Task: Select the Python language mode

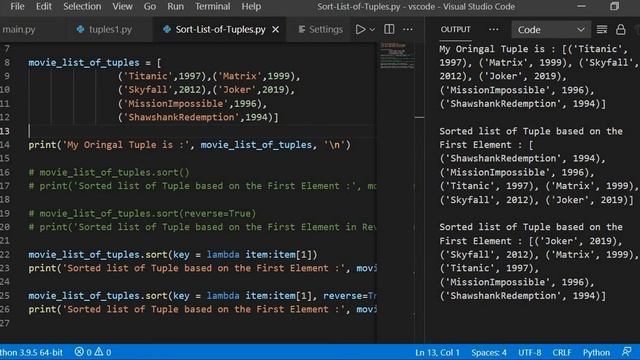Action: click(596, 352)
